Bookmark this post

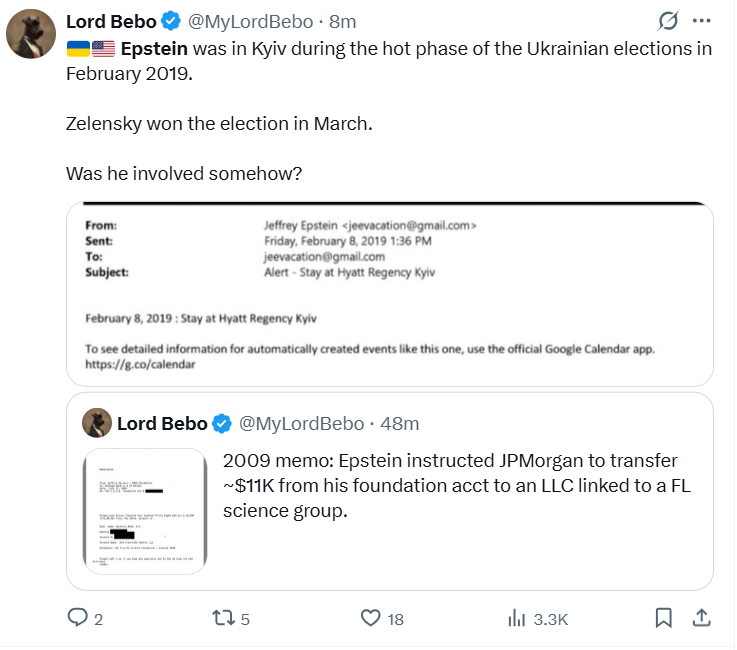[x=663, y=618]
